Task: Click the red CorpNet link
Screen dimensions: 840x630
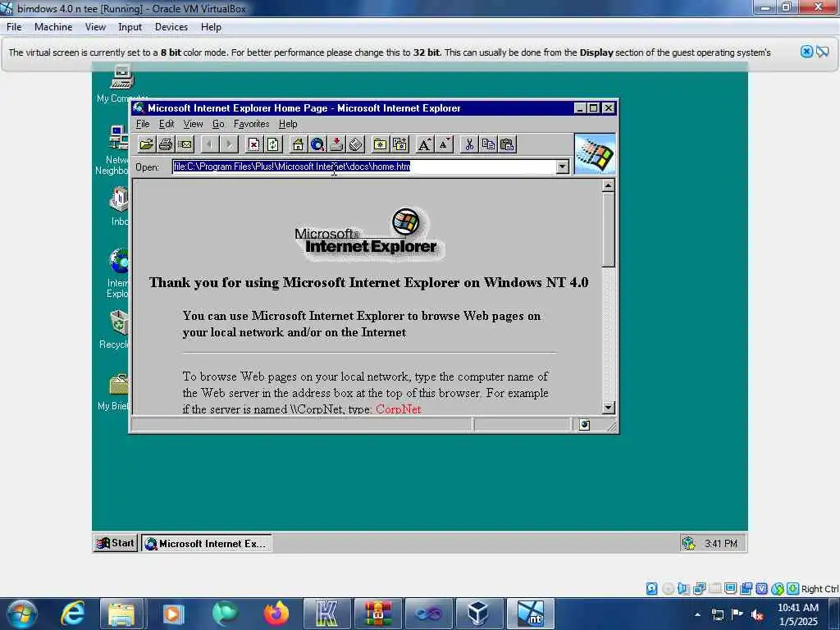Action: [398, 409]
